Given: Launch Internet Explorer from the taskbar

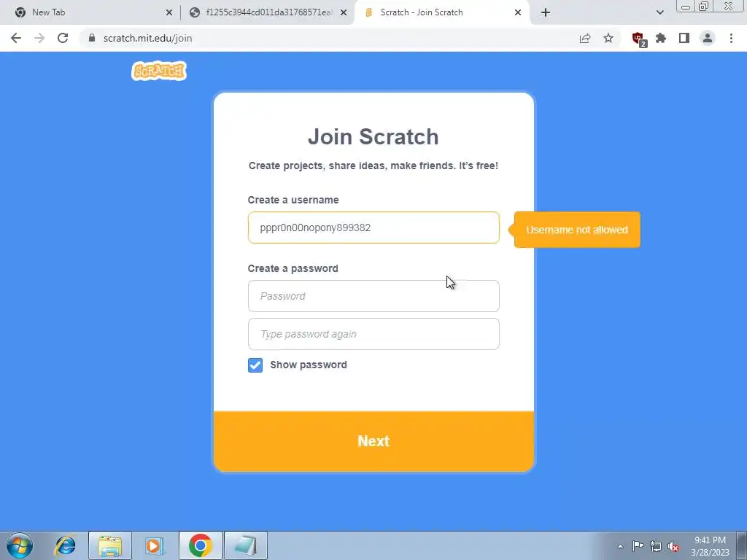Looking at the screenshot, I should [x=65, y=545].
